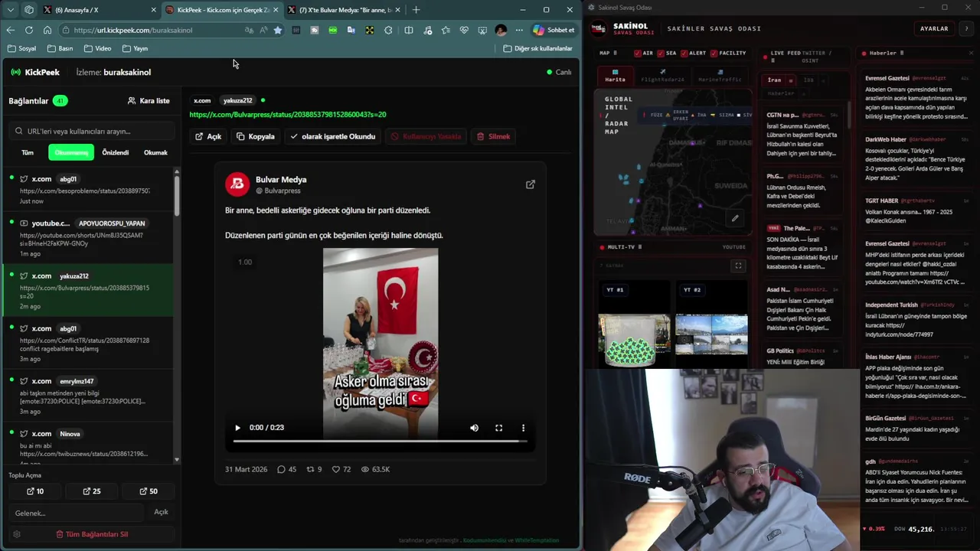Screen dimensions: 980x551
Task: Open the Basın bookmarks folder
Action: point(60,48)
